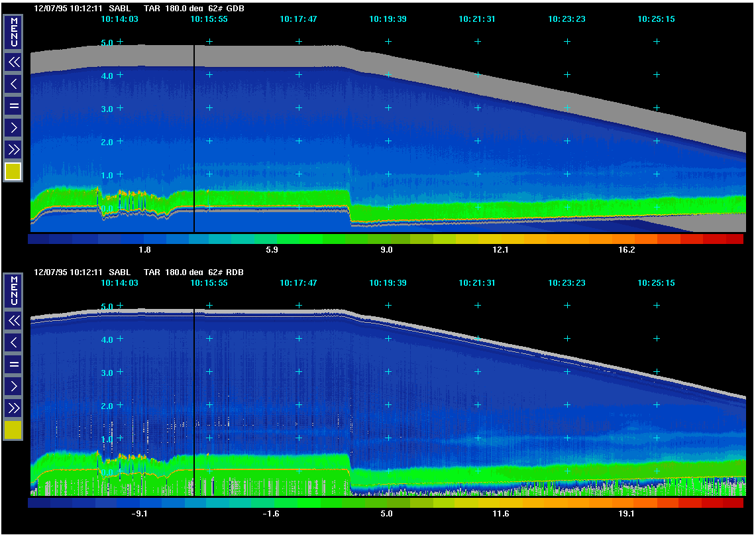This screenshot has width=756, height=537.
Task: Select the 10:19:39 time label in upper plot
Action: [x=388, y=19]
